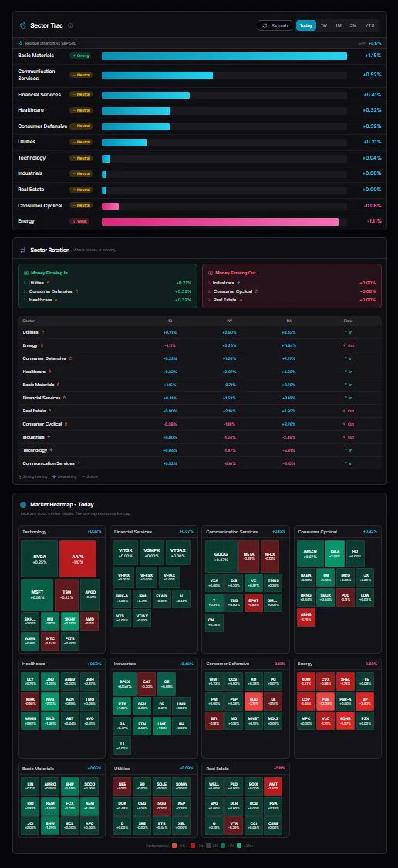Open the XOM tile in Energy

point(306,681)
